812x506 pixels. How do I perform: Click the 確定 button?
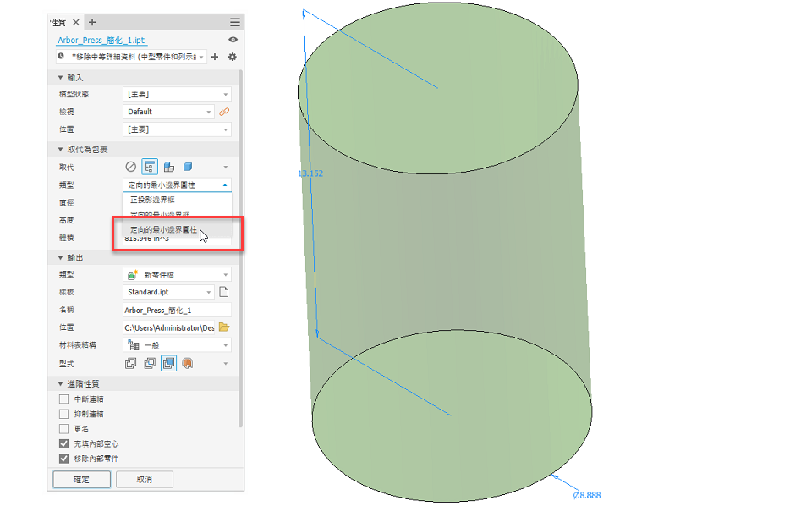[81, 480]
